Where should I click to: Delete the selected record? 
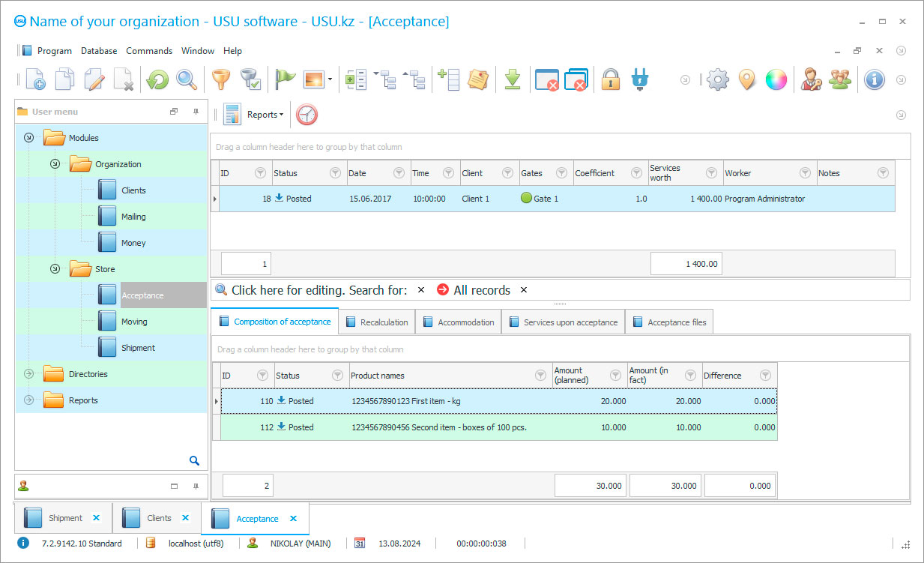click(x=122, y=79)
